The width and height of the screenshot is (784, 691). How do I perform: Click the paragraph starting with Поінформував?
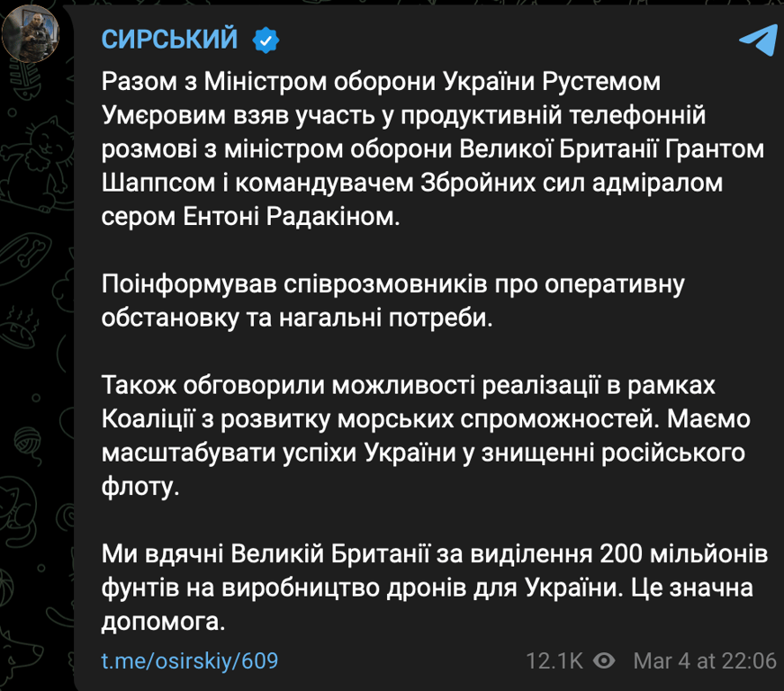pyautogui.click(x=392, y=302)
